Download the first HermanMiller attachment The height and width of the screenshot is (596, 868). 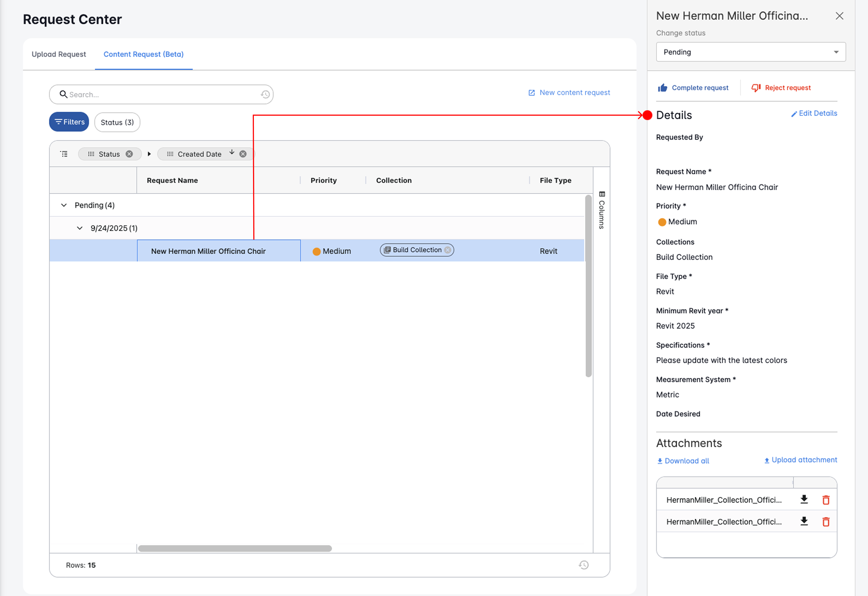click(804, 500)
